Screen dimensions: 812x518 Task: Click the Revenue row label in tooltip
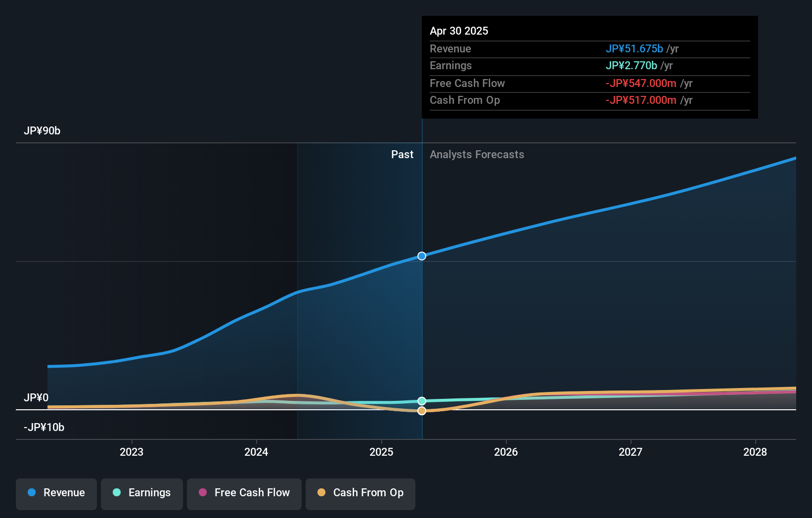pos(450,49)
